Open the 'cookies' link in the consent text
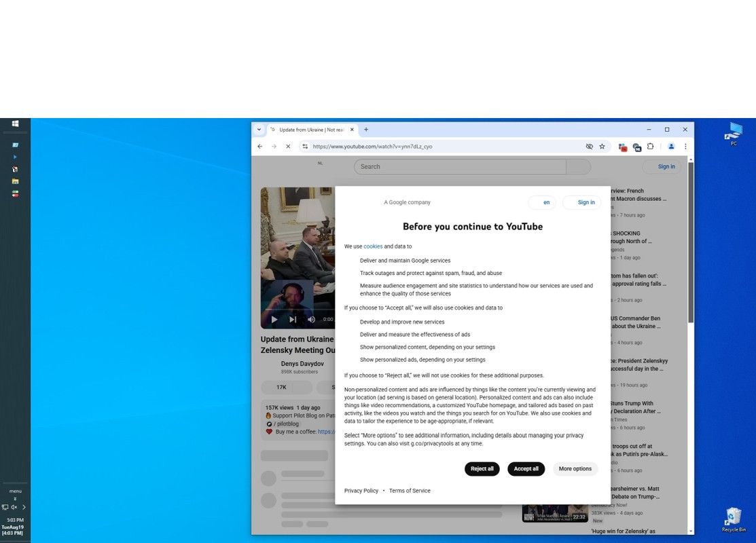The width and height of the screenshot is (756, 543). [x=373, y=246]
